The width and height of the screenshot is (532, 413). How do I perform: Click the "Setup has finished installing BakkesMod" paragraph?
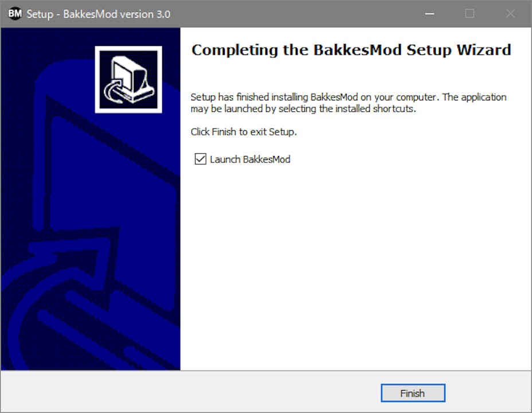pyautogui.click(x=349, y=103)
